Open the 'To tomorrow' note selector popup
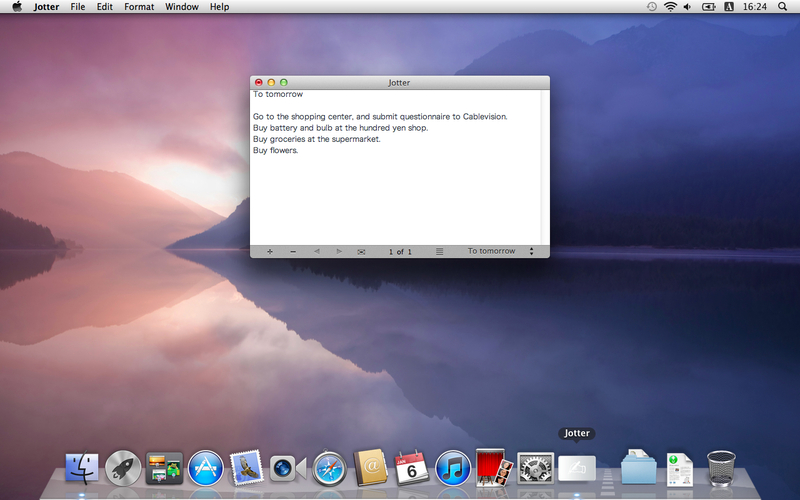 [500, 252]
